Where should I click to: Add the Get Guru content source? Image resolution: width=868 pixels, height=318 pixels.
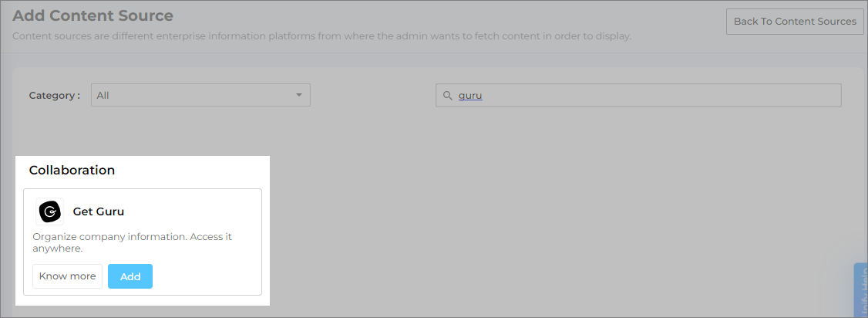click(130, 276)
